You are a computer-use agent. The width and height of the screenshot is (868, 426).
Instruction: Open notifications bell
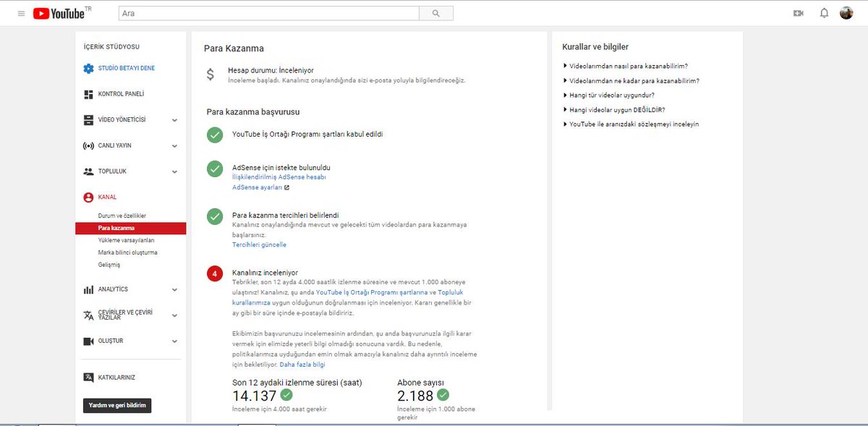(x=824, y=13)
